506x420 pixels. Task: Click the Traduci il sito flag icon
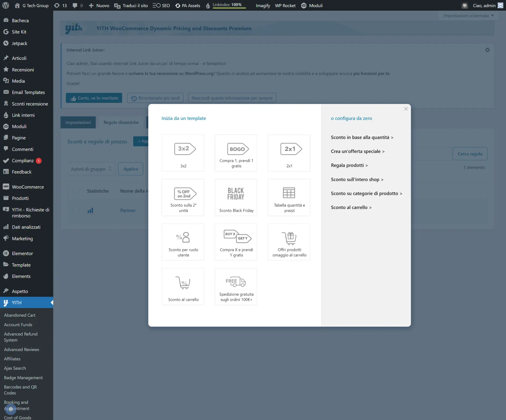tap(117, 6)
